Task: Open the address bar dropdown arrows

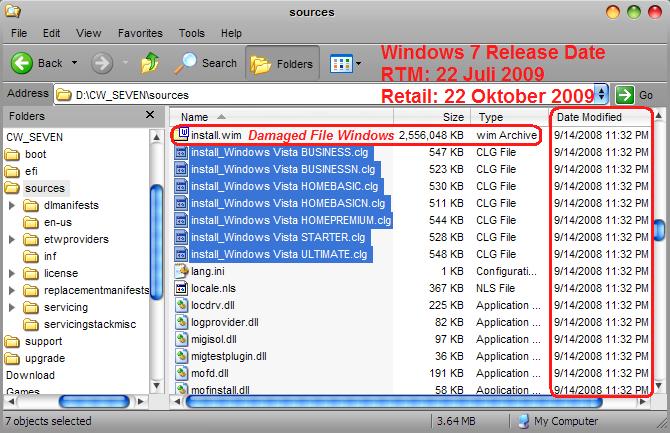Action: pos(601,94)
